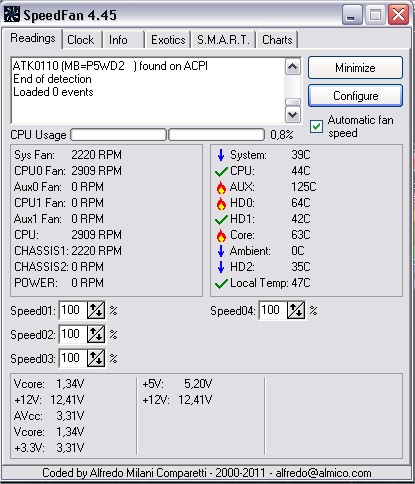Click the ATK0110 found on ACPI log line

coord(110,66)
